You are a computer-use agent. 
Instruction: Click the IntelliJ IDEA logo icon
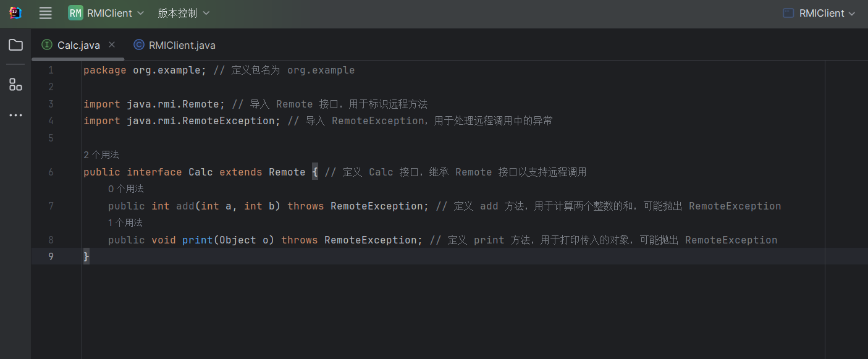tap(15, 13)
